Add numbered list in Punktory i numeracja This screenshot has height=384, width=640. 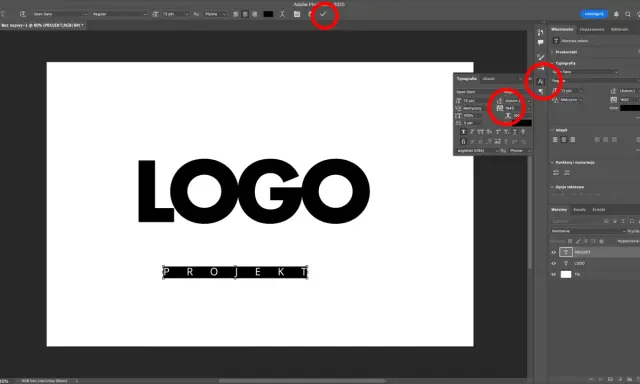click(567, 173)
